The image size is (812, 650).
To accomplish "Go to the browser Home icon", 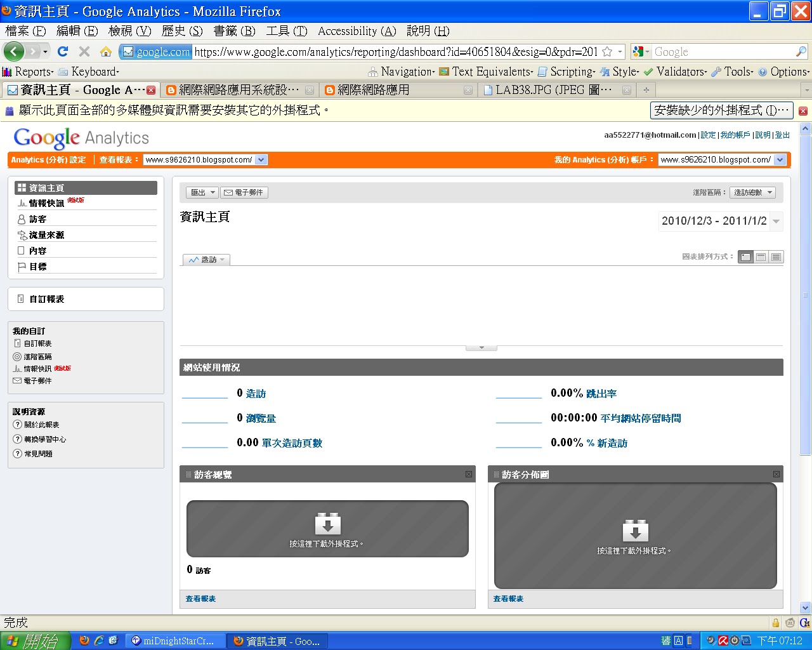I will coord(106,51).
